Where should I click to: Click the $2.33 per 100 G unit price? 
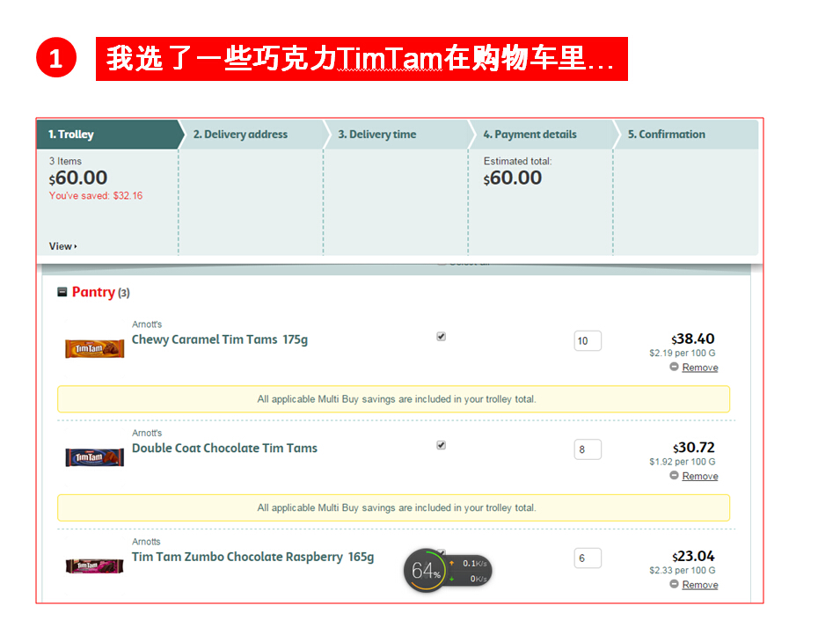[x=682, y=571]
